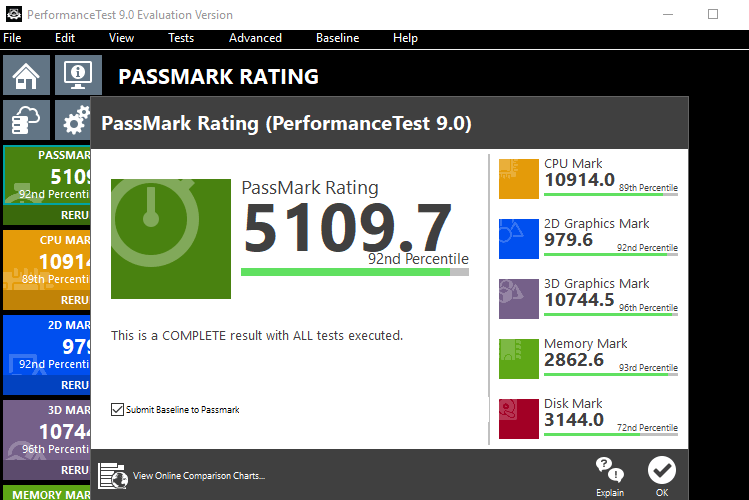This screenshot has width=749, height=500.
Task: Click the PASSMARK RATING page heading
Action: pyautogui.click(x=218, y=76)
